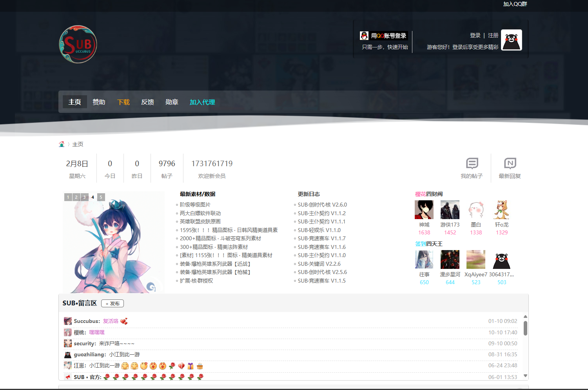Viewport: 588px width, 390px height.
Task: Open XqAiyee7's profile picture
Action: tap(475, 259)
